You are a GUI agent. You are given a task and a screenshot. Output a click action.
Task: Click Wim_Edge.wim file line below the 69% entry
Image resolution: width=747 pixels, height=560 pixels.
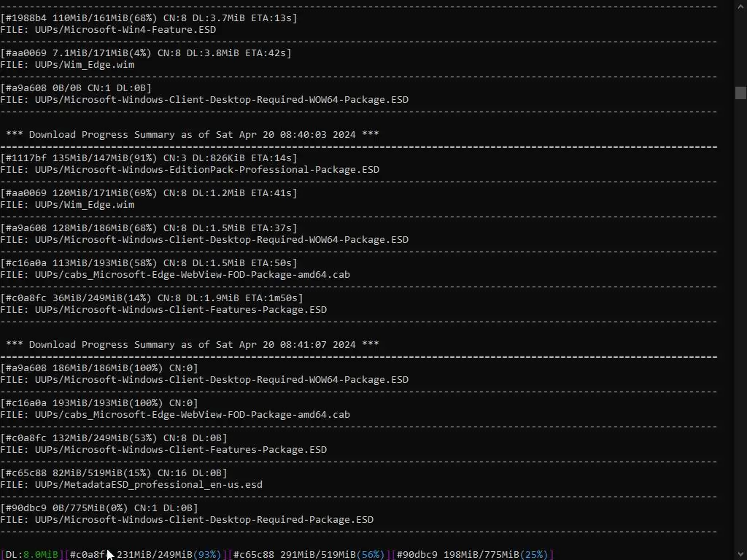click(x=67, y=205)
